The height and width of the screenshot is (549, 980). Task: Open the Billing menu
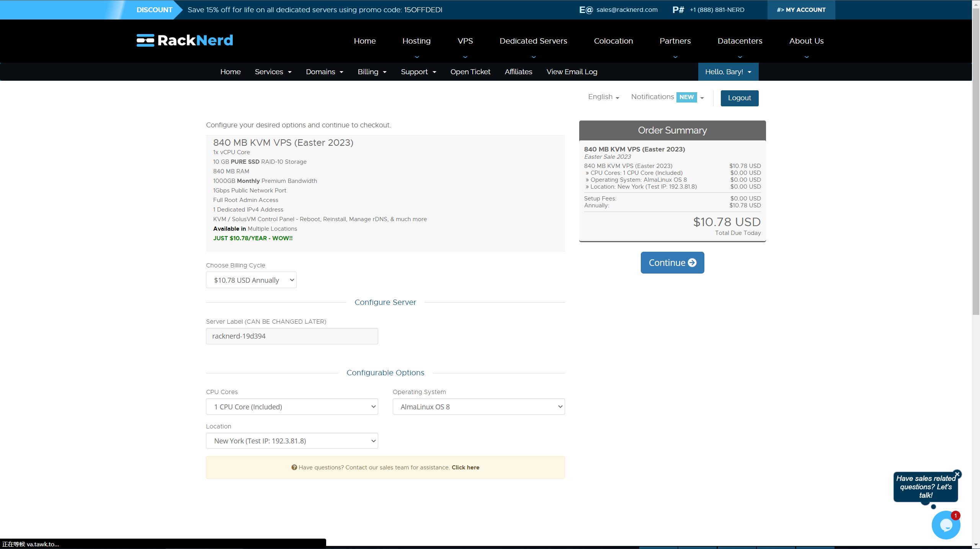click(x=372, y=72)
